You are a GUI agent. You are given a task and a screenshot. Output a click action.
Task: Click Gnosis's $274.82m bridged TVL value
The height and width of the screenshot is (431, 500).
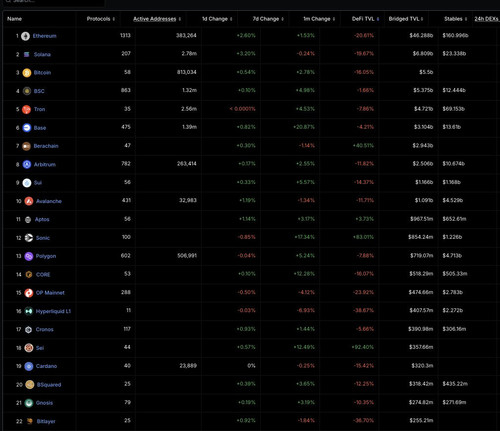click(x=421, y=402)
